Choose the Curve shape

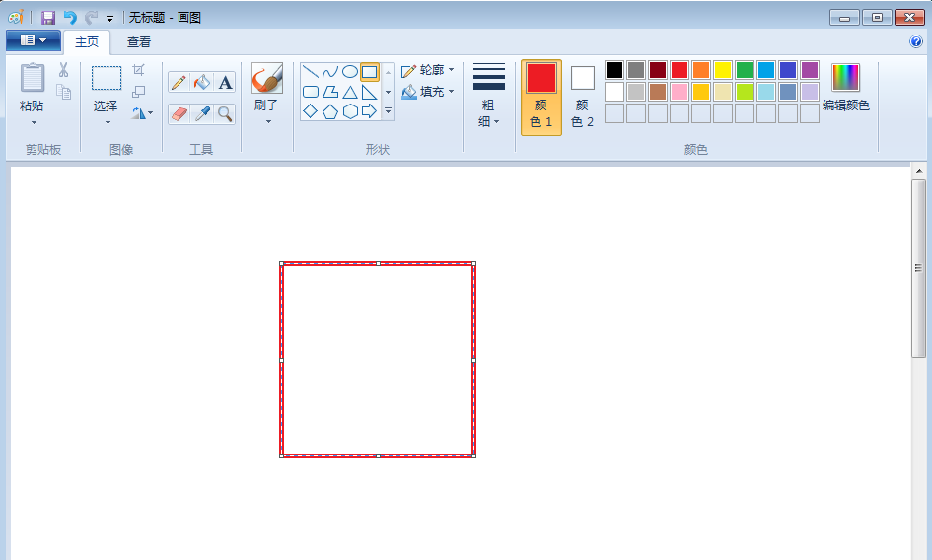(x=329, y=73)
